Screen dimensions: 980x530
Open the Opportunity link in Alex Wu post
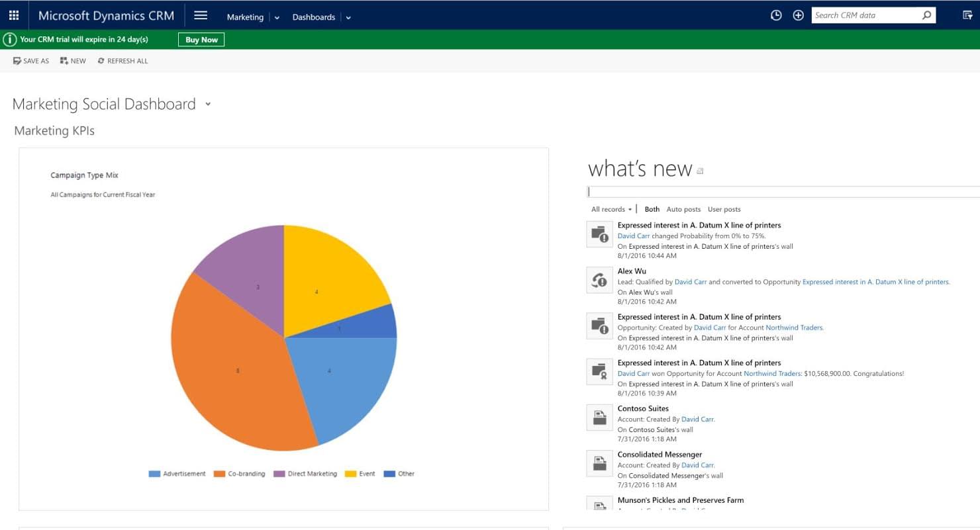[876, 282]
